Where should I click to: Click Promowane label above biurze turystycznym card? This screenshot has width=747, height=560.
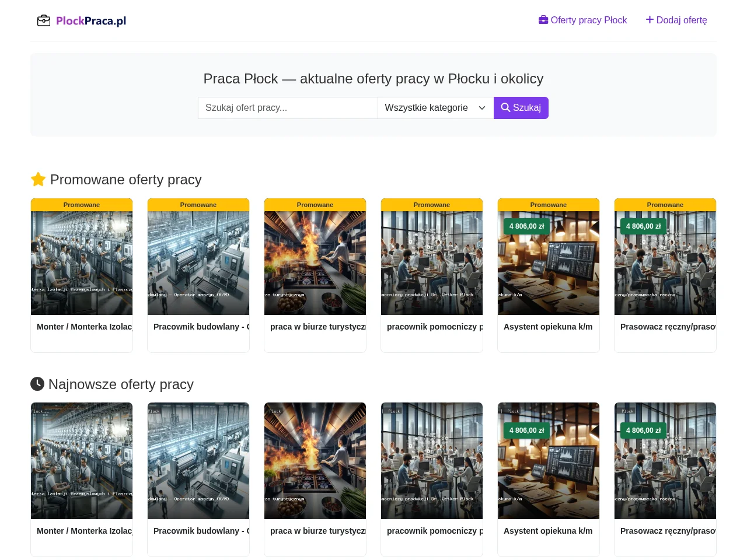(315, 205)
